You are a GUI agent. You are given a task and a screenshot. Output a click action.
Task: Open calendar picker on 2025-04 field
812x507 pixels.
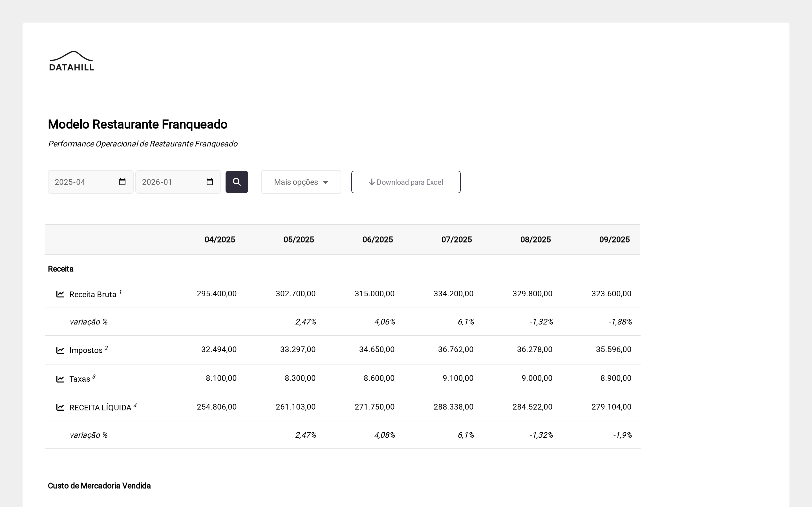tap(122, 182)
